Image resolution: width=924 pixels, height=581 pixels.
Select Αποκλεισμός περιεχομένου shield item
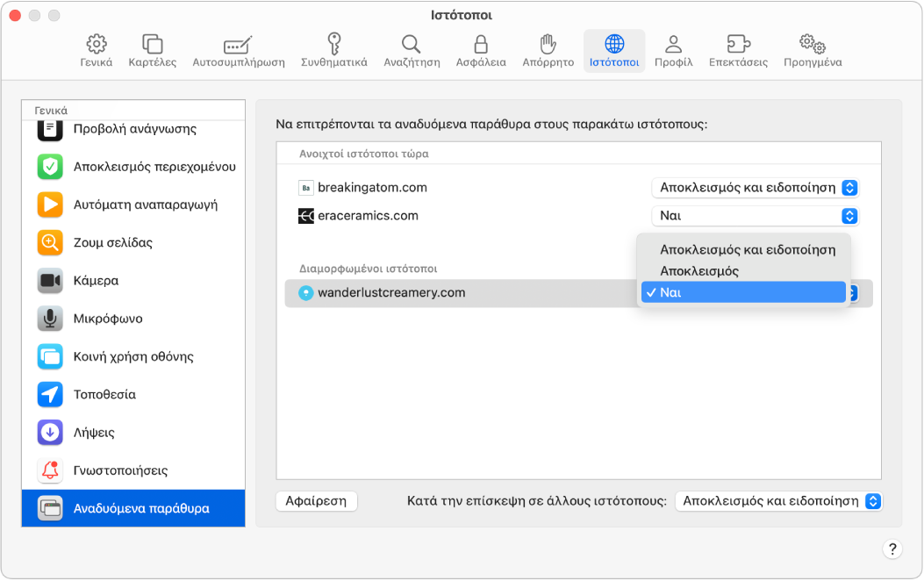click(133, 167)
